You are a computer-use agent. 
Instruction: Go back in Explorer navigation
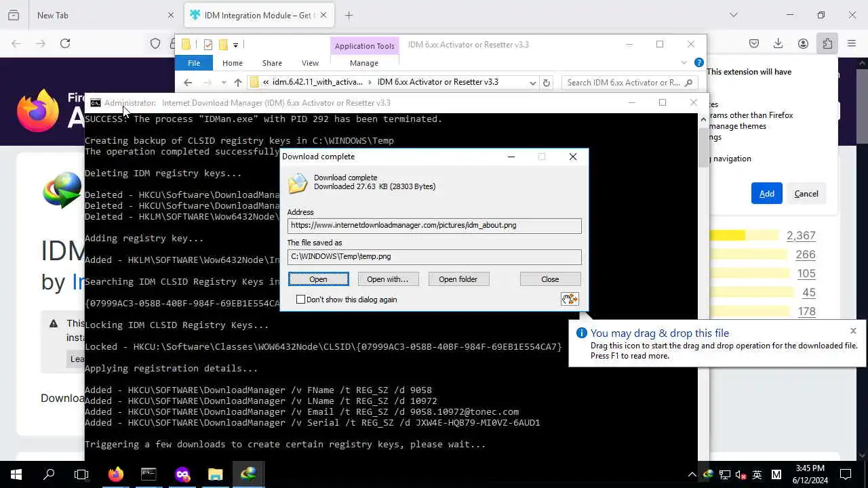[188, 83]
